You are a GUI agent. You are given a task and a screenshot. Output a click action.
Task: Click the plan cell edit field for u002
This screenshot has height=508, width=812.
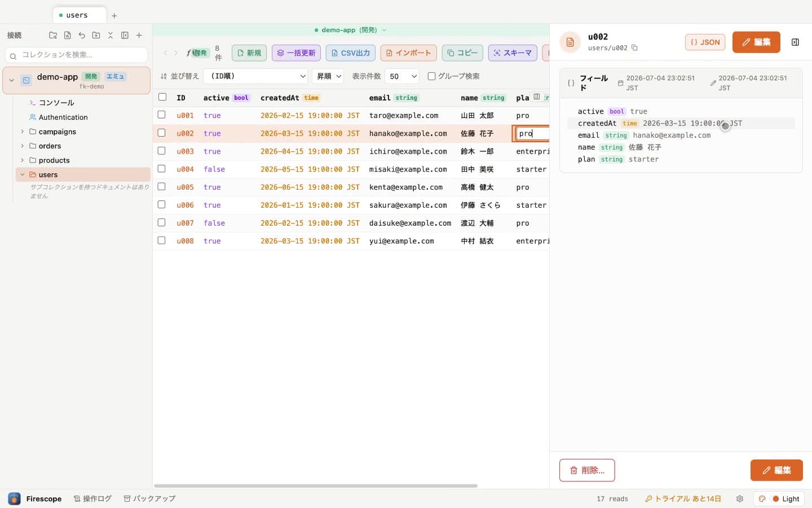[x=533, y=133]
